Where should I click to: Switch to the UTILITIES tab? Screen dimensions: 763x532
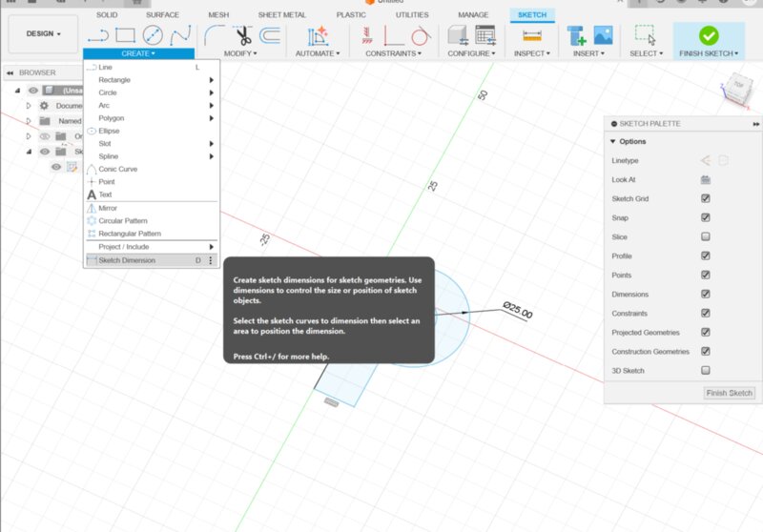[x=412, y=15]
